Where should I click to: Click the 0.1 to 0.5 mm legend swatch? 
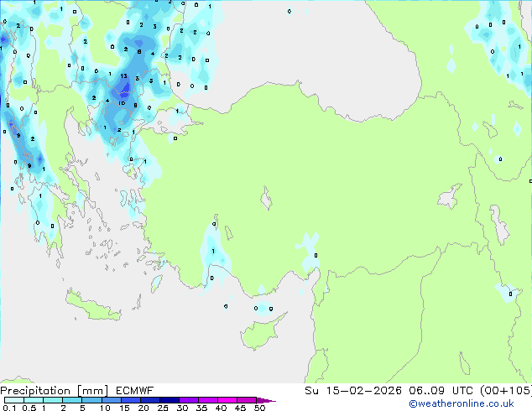(14, 400)
